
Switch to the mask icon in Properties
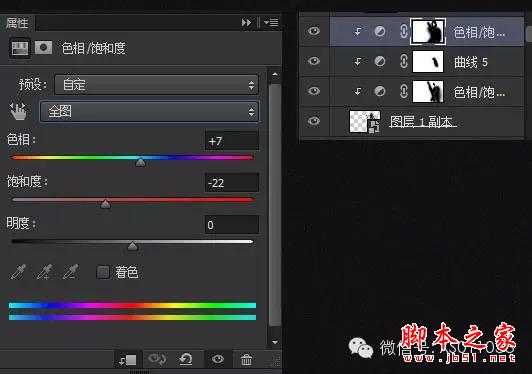[43, 48]
